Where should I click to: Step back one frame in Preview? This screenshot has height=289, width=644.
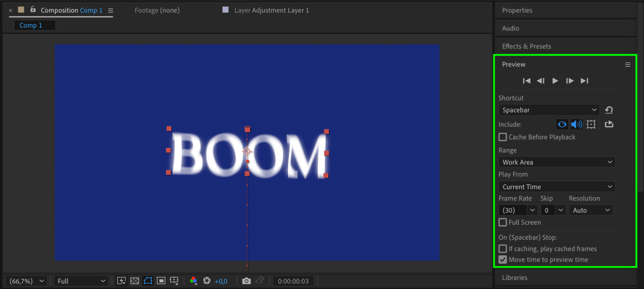(541, 81)
